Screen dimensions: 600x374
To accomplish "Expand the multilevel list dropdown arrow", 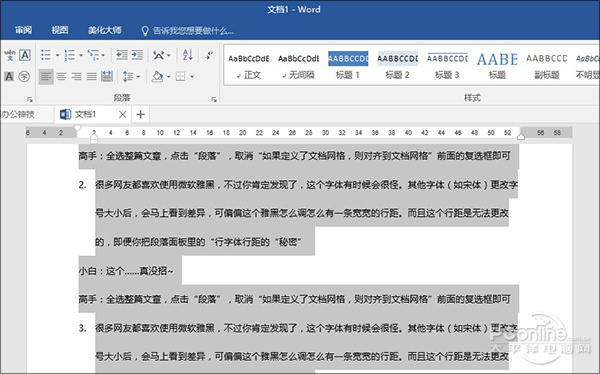I will pos(103,56).
